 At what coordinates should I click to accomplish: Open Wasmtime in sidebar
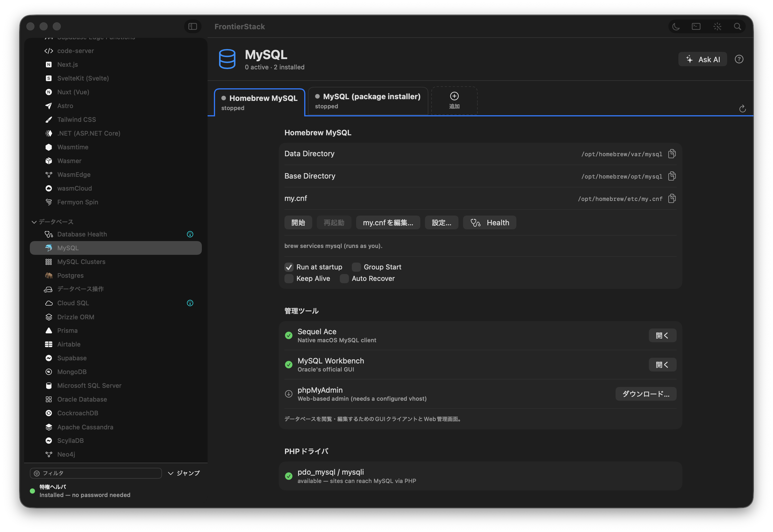(116, 147)
